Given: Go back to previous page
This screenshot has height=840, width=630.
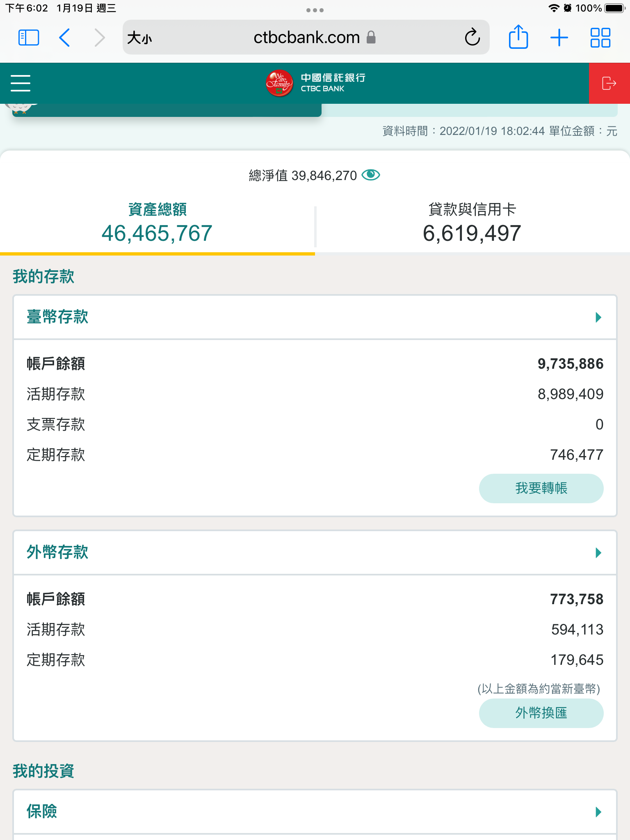Looking at the screenshot, I should (65, 38).
